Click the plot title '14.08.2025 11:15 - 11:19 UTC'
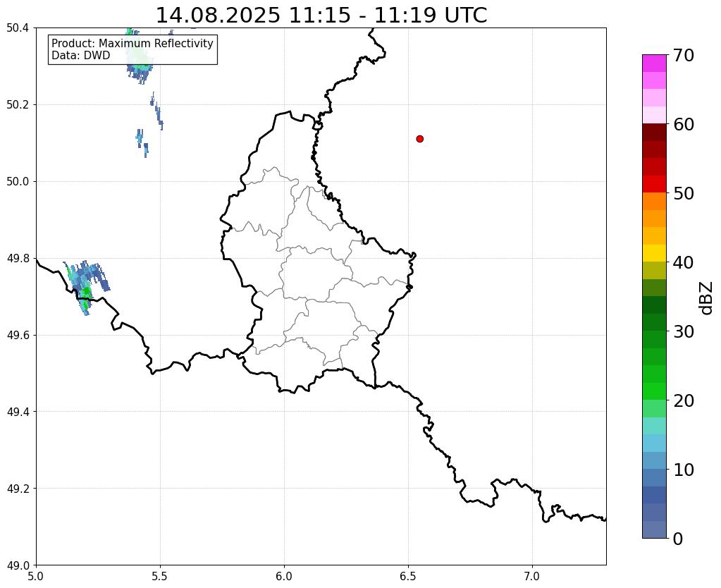 (321, 16)
